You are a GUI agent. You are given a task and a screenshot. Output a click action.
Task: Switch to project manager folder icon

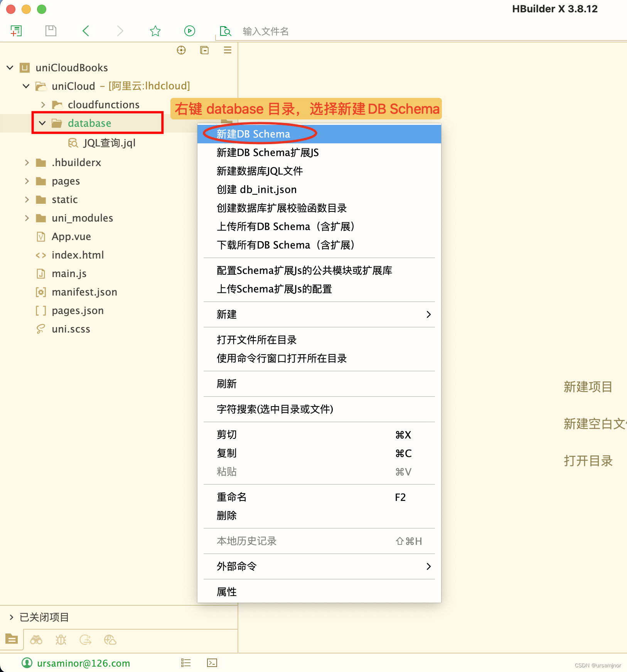12,639
